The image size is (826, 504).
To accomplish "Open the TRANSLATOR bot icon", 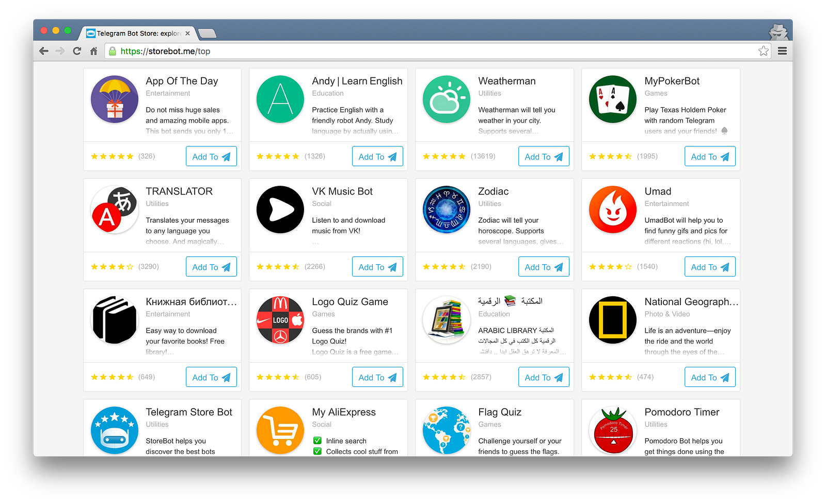I will (x=115, y=209).
